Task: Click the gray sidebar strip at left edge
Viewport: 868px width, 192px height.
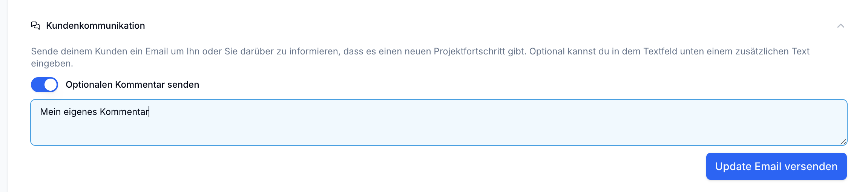Action: (4, 96)
